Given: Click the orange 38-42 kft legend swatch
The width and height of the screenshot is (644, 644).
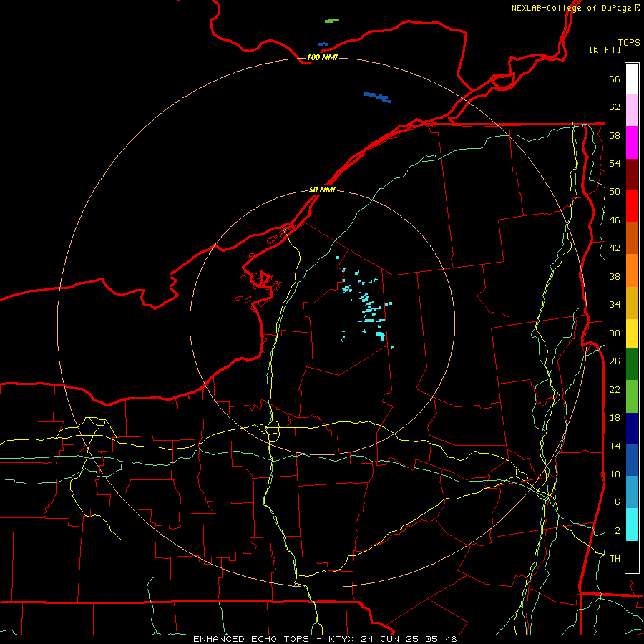Looking at the screenshot, I should (632, 270).
